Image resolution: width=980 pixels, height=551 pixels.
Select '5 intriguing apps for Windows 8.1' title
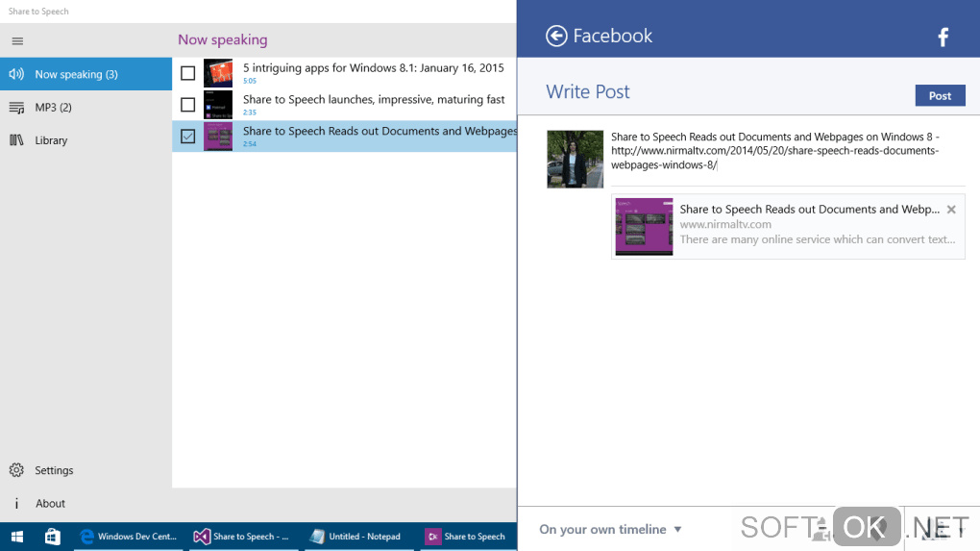tap(373, 68)
